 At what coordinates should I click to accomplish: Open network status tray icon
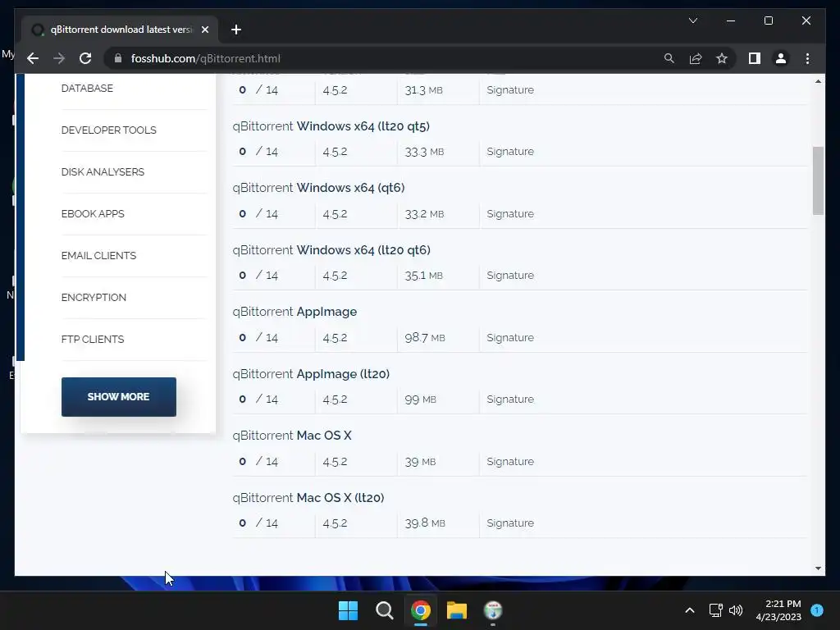click(x=715, y=610)
